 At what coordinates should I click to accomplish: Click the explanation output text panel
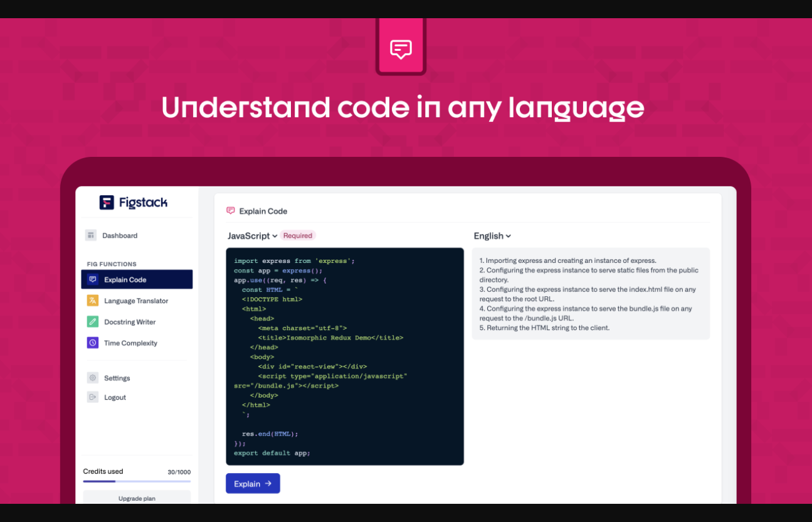click(591, 294)
